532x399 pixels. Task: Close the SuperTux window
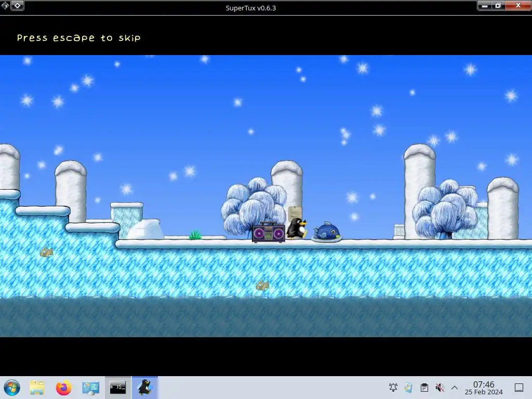click(518, 5)
